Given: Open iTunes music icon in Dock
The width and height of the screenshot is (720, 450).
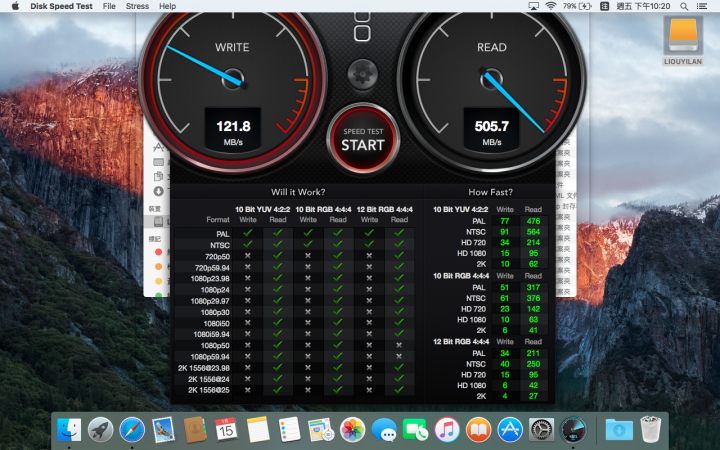Looking at the screenshot, I should pyautogui.click(x=447, y=430).
